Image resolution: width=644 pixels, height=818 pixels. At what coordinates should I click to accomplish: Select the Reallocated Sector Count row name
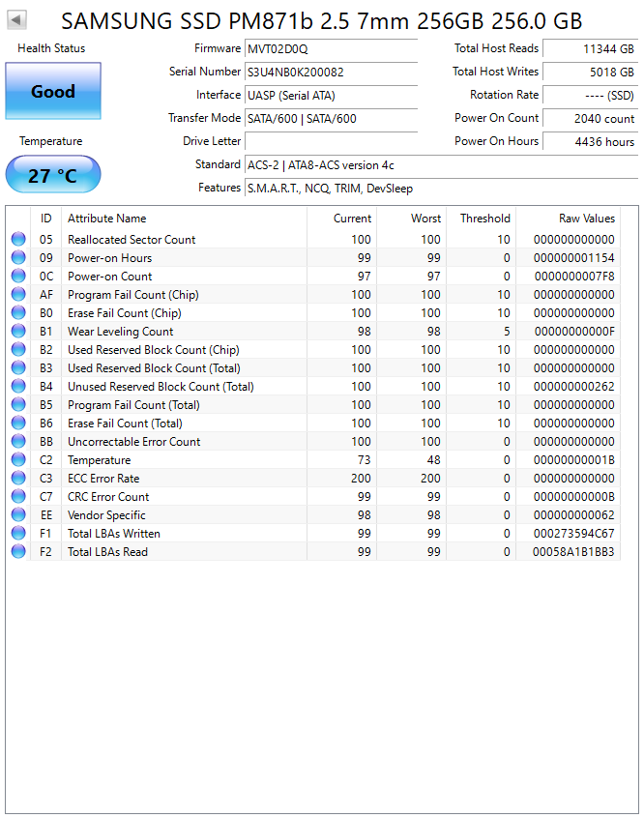(132, 240)
